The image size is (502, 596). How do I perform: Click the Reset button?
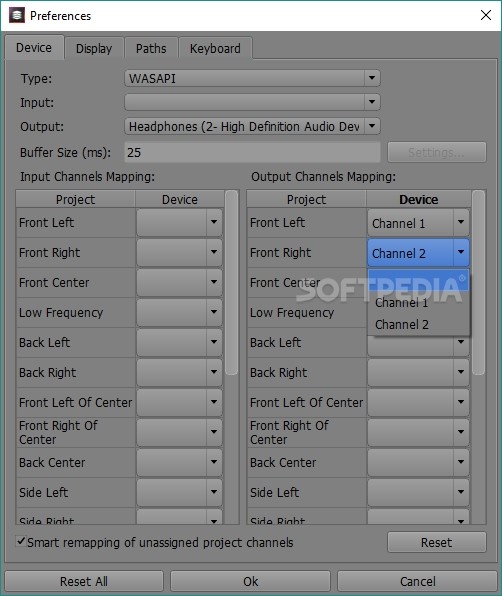pyautogui.click(x=436, y=542)
